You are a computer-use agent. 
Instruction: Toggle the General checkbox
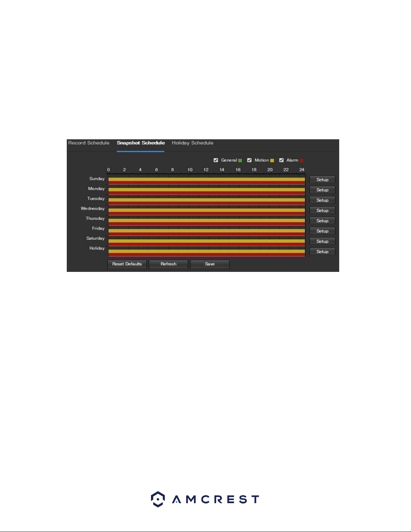(x=216, y=160)
